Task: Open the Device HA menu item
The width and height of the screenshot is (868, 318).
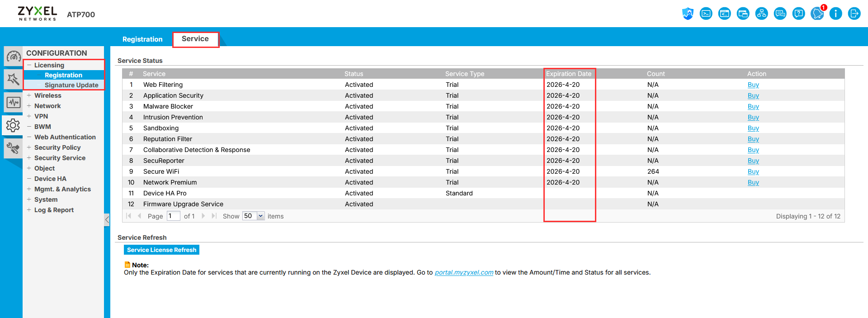Action: [50, 179]
